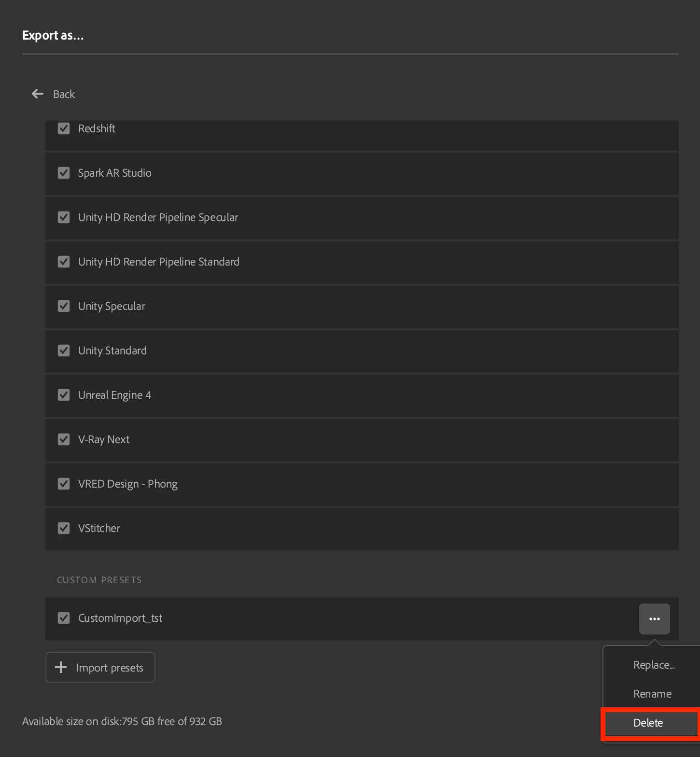
Task: Select the VRED Design - Phong label
Action: click(x=127, y=484)
